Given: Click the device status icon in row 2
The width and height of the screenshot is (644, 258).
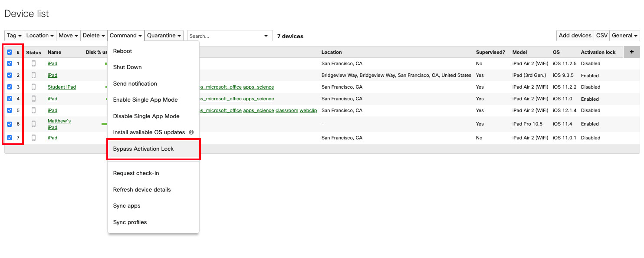Looking at the screenshot, I should point(33,75).
